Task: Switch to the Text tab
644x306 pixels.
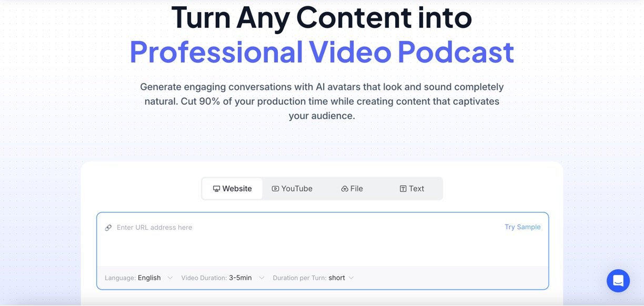Action: [412, 188]
